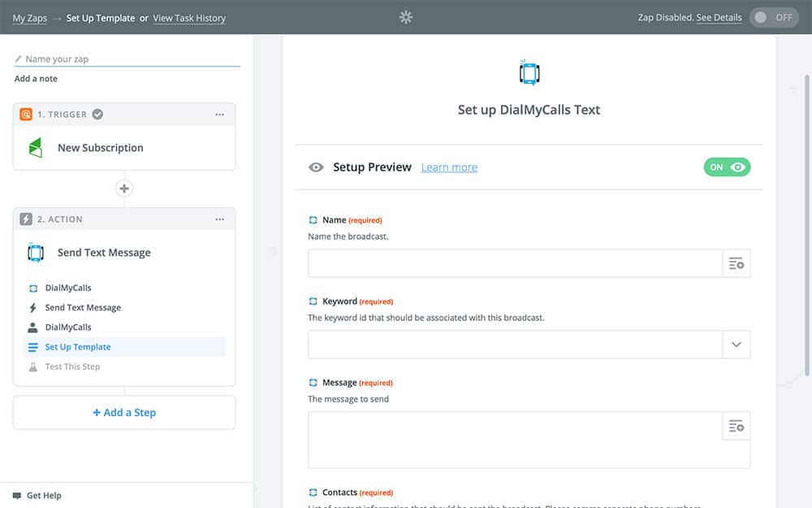Select the Set Up Template step
The width and height of the screenshot is (812, 508).
[78, 347]
